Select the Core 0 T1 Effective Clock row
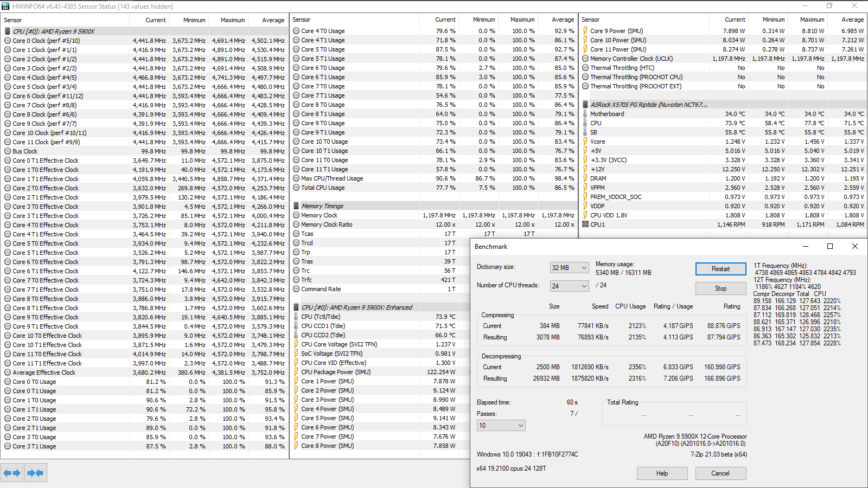This screenshot has height=488, width=868. [x=144, y=160]
